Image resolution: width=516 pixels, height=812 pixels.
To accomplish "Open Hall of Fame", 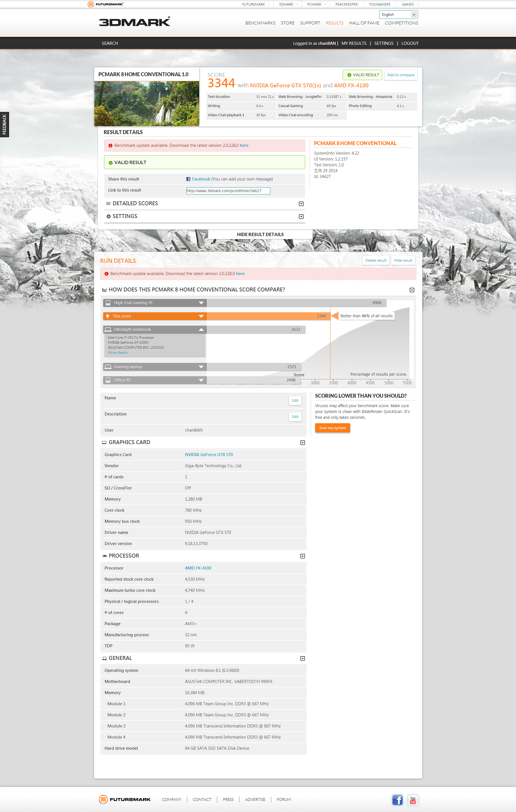I will pos(364,23).
